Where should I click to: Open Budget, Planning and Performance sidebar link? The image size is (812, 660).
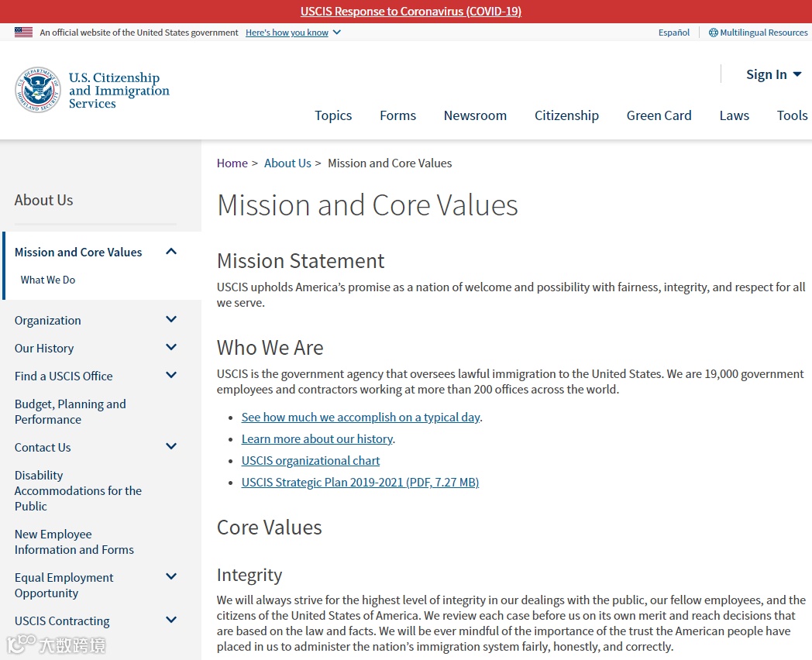click(x=70, y=411)
